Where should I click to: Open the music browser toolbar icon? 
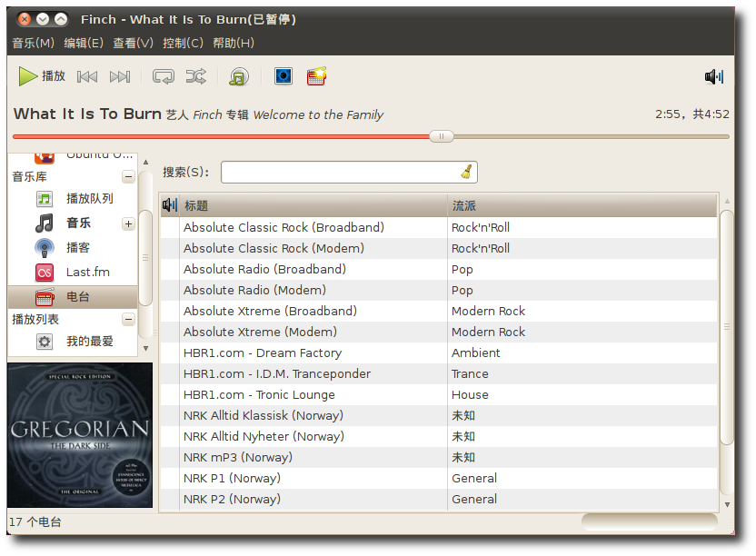pyautogui.click(x=239, y=76)
